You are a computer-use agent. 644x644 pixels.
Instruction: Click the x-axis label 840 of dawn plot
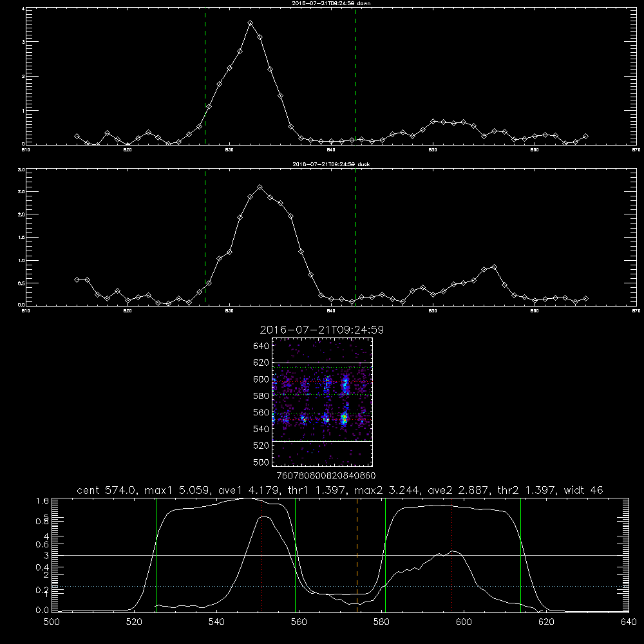click(x=331, y=150)
